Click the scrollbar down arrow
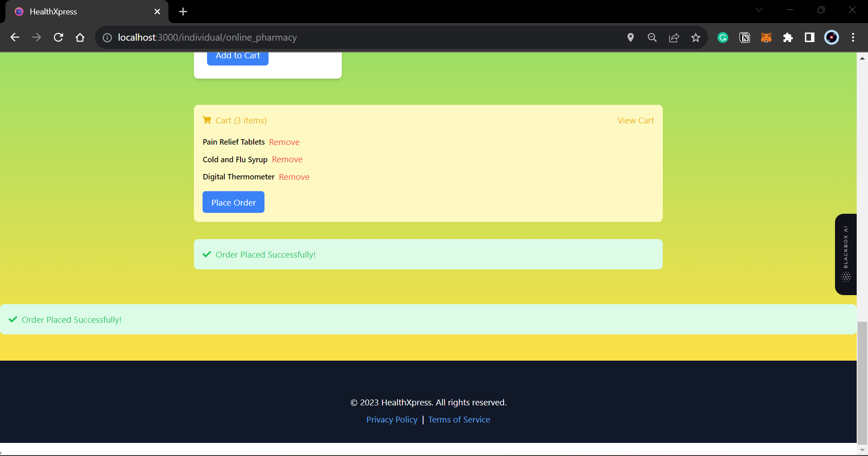This screenshot has width=868, height=456. point(862,450)
